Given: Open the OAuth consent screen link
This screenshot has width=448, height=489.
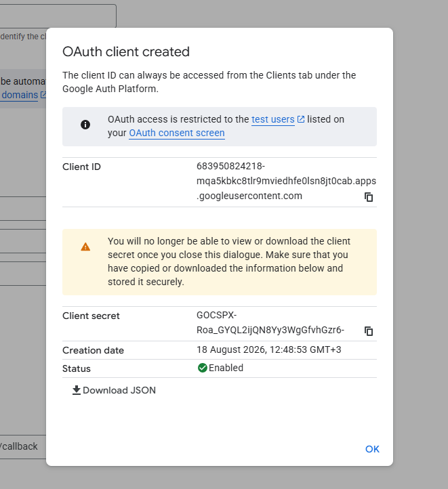Looking at the screenshot, I should pyautogui.click(x=177, y=133).
